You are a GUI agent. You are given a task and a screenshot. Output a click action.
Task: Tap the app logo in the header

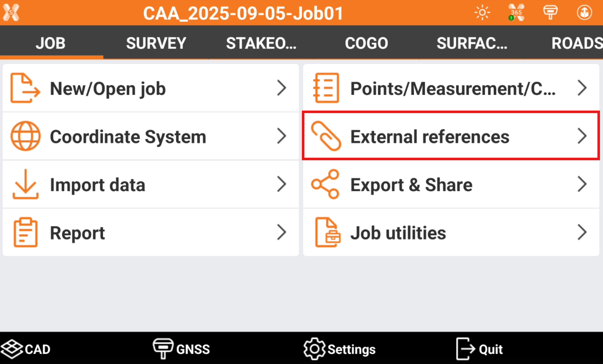pyautogui.click(x=11, y=13)
